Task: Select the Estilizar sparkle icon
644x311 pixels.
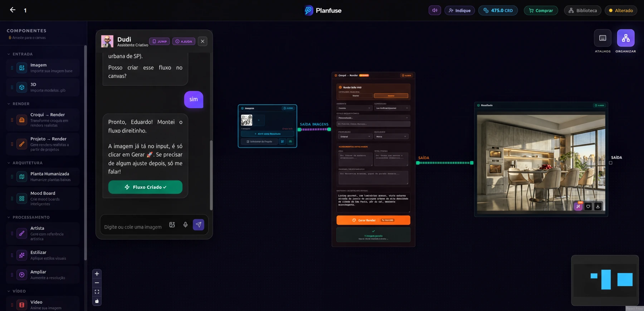Action: click(x=22, y=255)
